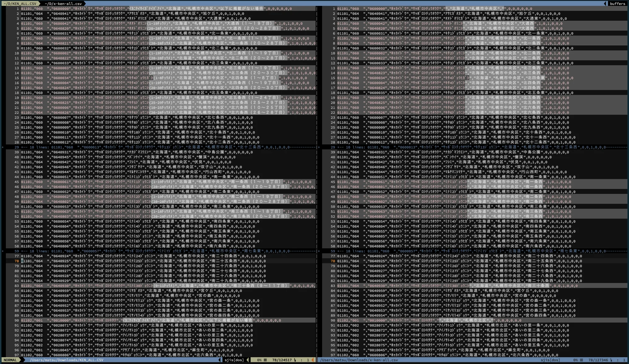629x364 pixels.
Task: Click the plus fold marker beside left line 29
Action: 3,147
